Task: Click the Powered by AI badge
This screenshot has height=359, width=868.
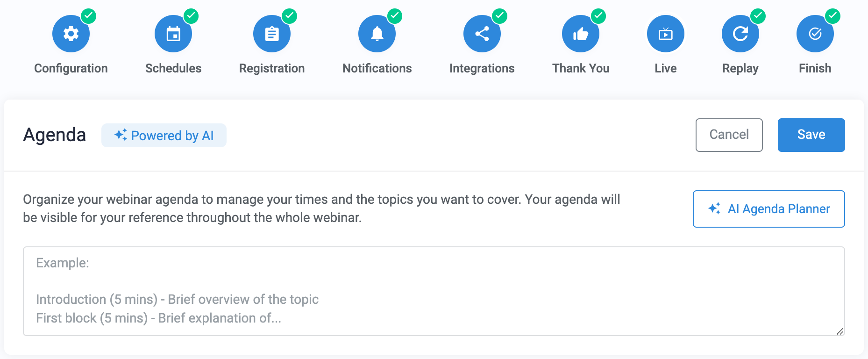Action: tap(164, 135)
